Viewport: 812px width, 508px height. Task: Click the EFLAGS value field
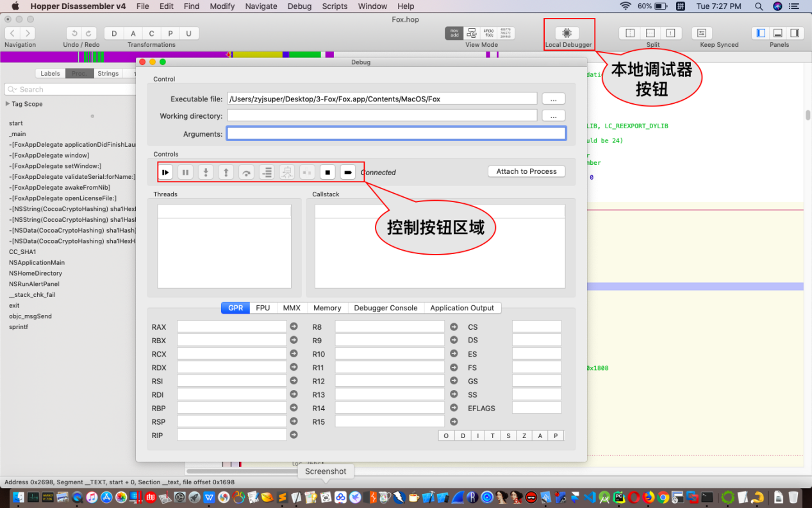tap(536, 408)
